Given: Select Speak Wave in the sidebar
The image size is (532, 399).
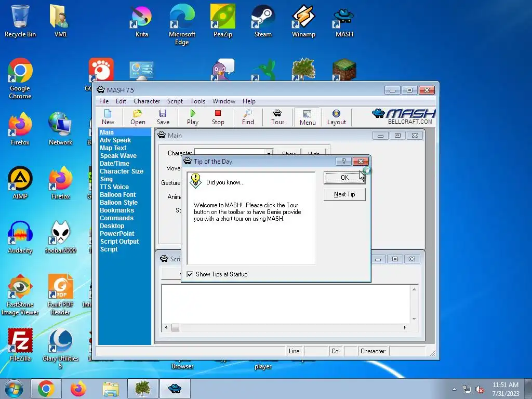Looking at the screenshot, I should [118, 156].
